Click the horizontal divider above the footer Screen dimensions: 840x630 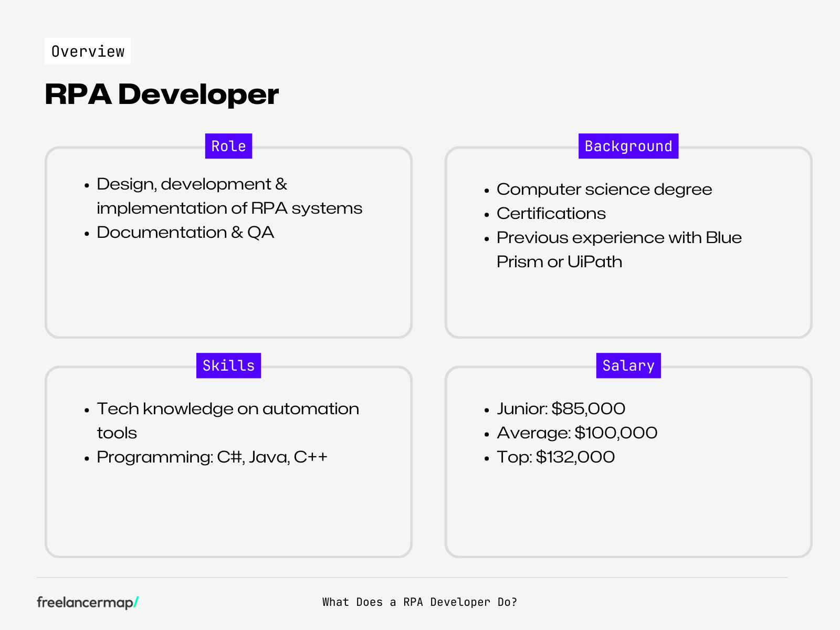pyautogui.click(x=420, y=574)
